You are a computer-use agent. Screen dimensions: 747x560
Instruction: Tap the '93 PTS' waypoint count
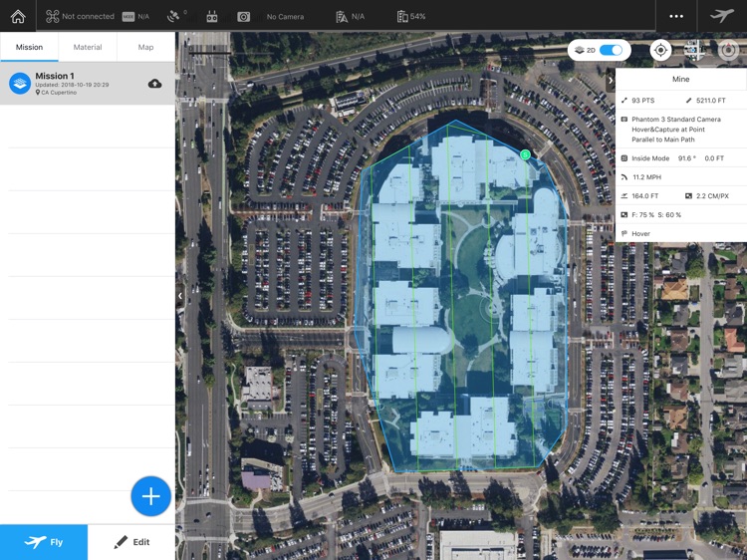642,101
